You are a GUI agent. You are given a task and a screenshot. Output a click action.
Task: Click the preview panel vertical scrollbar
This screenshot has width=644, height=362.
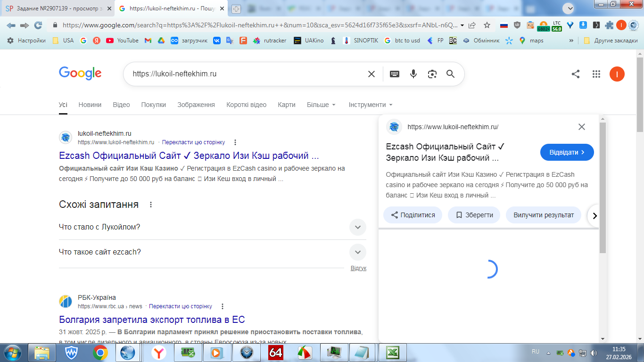click(603, 189)
